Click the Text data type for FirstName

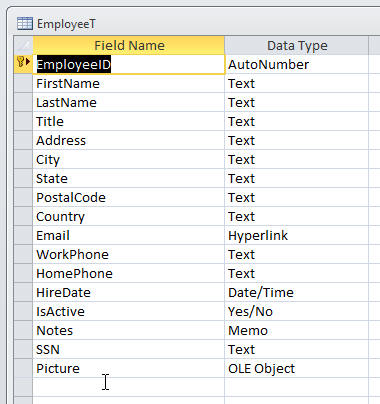click(x=297, y=83)
